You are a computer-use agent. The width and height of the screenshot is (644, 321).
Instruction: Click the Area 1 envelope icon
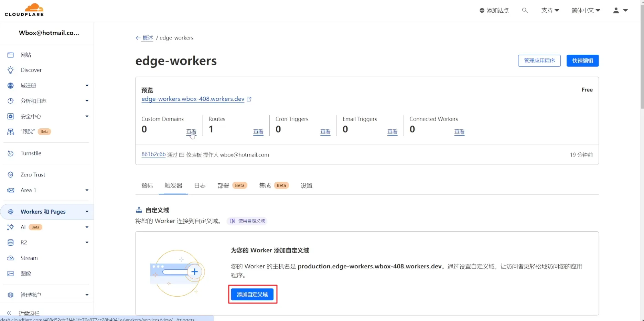coord(11,190)
